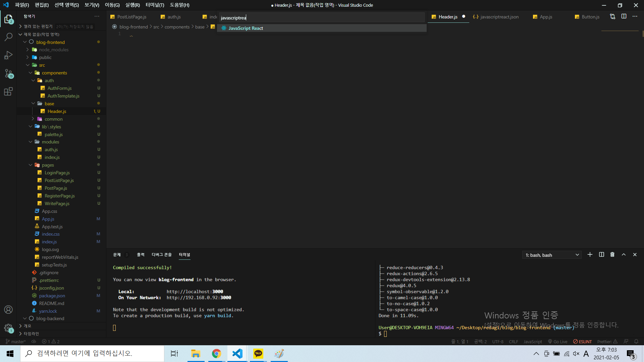Open Source Control view icon

8,73
